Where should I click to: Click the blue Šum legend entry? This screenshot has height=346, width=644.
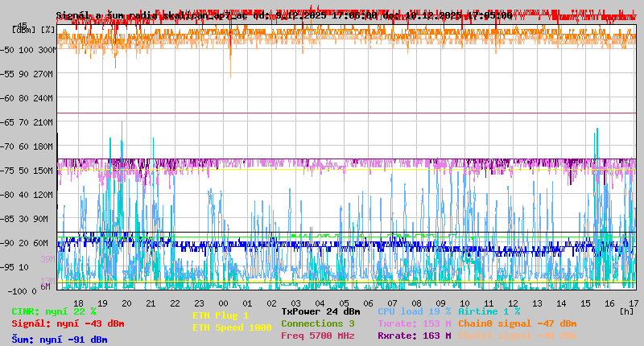60,340
